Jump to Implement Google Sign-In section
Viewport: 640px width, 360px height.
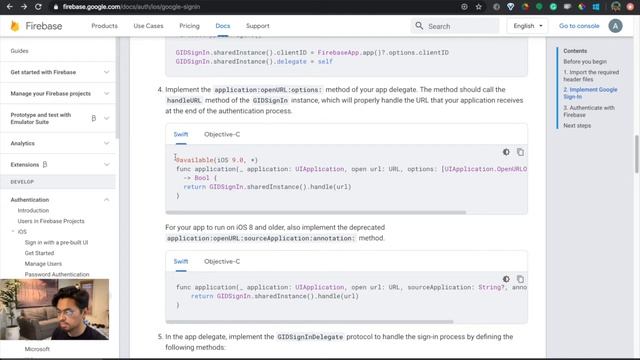590,93
